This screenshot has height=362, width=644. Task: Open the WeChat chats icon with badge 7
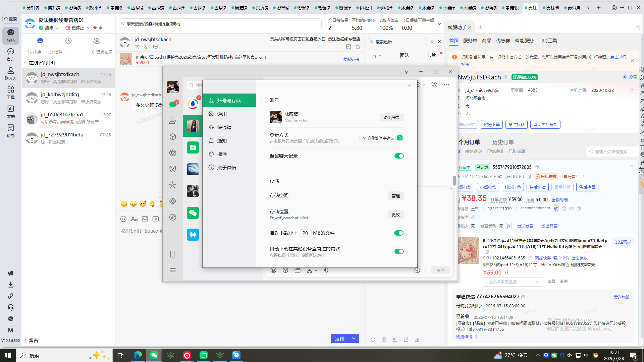(173, 104)
